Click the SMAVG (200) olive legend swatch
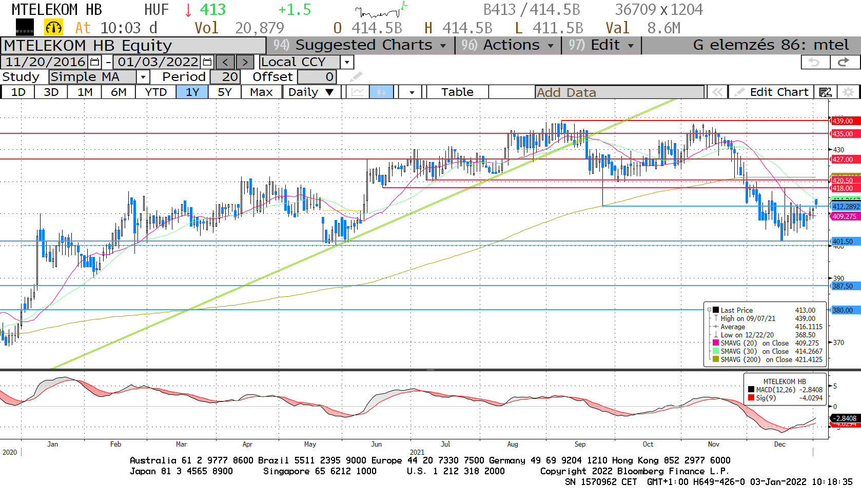Viewport: 861px width, 504px height. [716, 359]
